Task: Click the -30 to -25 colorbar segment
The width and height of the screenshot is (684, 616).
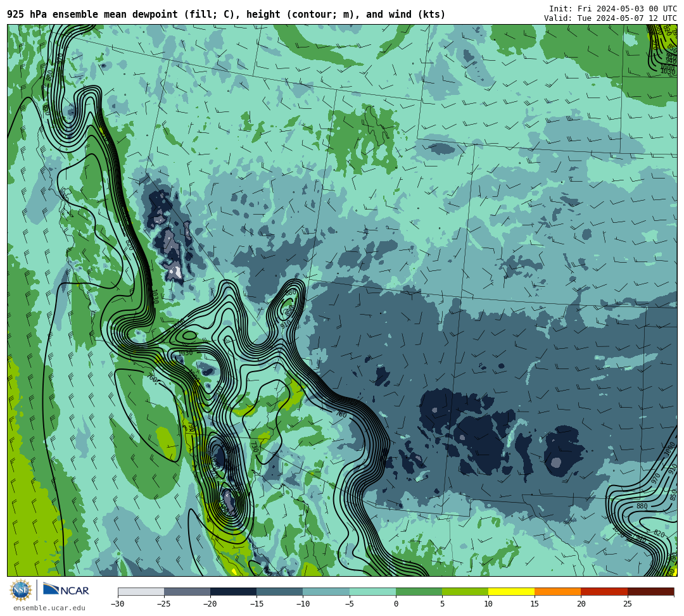Action: tap(141, 591)
